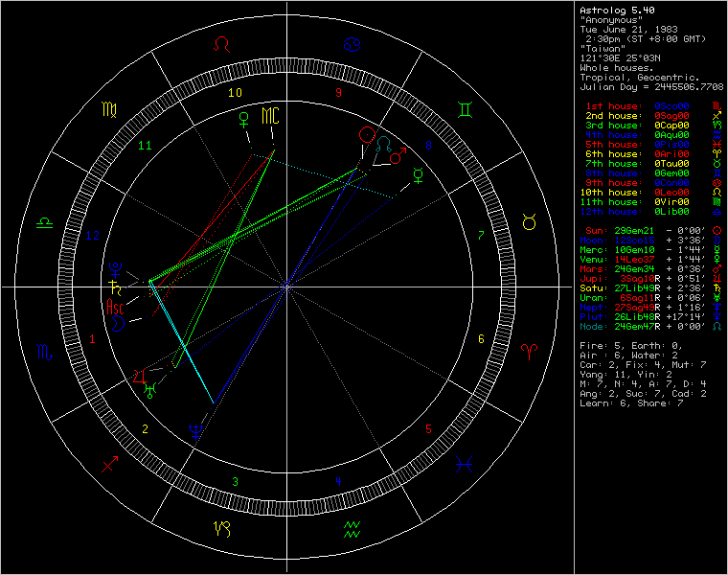Click house number 3 in the chart

click(235, 482)
